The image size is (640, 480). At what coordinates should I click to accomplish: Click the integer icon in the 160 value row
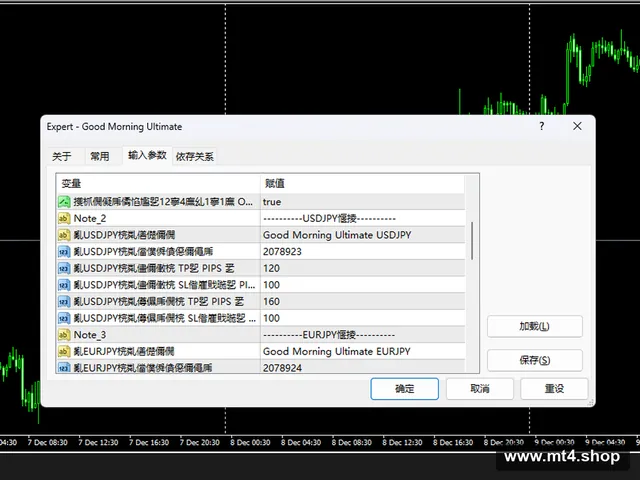coord(64,302)
